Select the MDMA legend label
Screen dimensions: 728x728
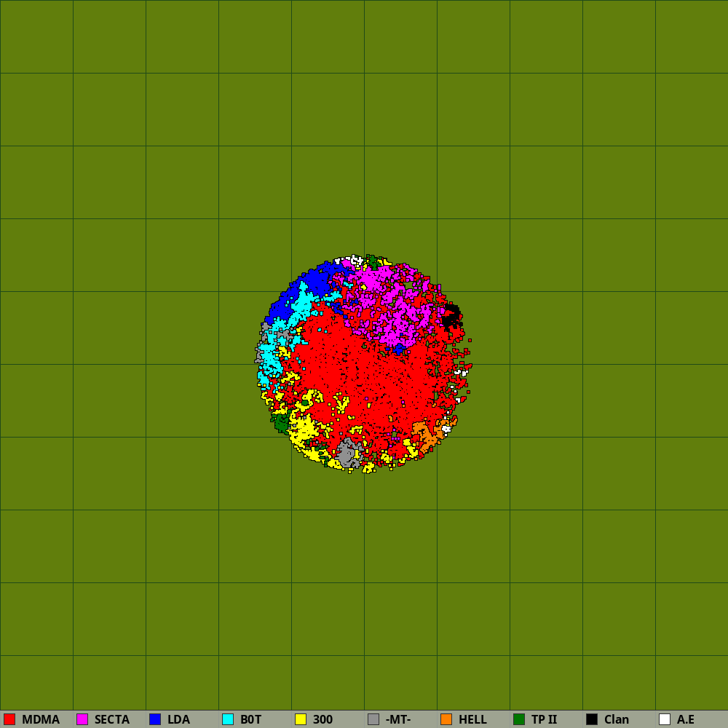tap(41, 720)
